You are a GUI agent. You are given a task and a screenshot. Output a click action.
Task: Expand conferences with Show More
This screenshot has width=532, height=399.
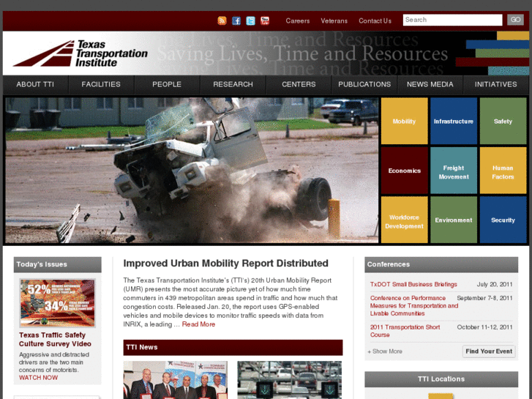385,351
